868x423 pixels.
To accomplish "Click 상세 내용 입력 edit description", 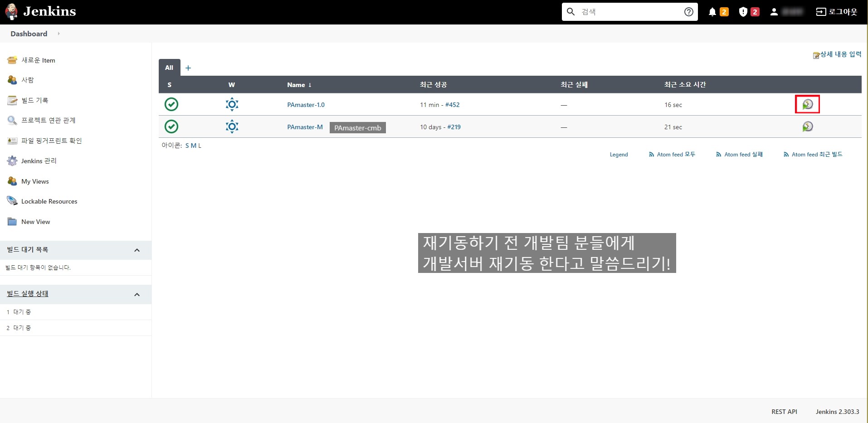I will pyautogui.click(x=837, y=54).
